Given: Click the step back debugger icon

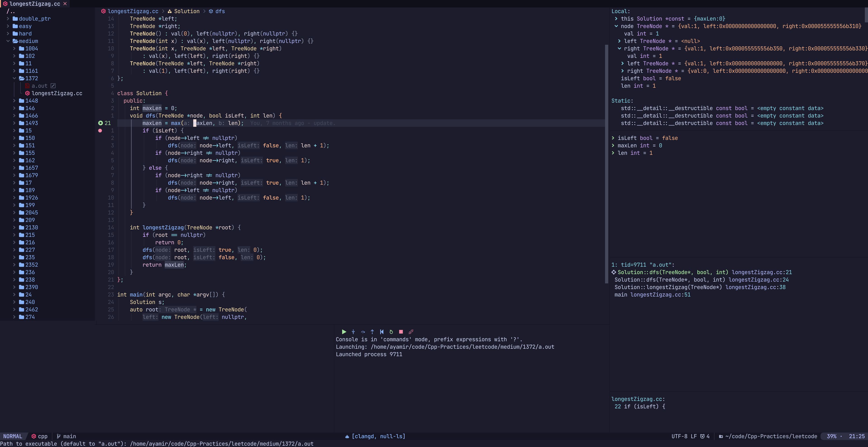Looking at the screenshot, I should (x=382, y=332).
